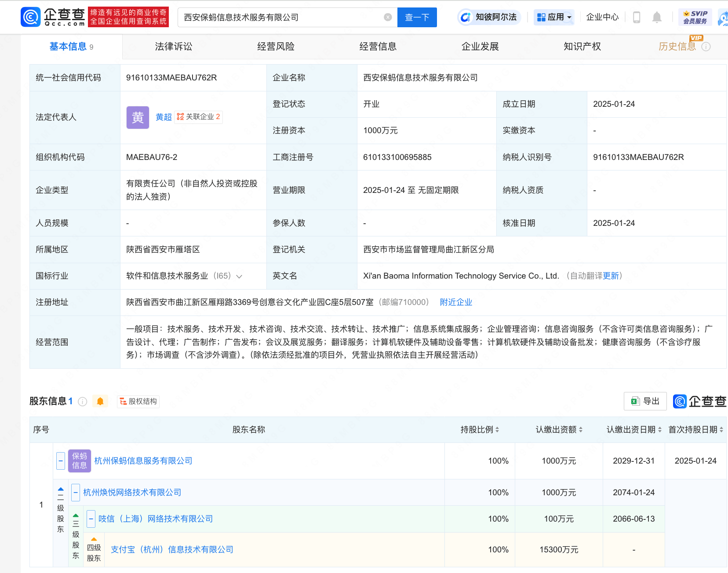Screen dimensions: 728x573
Task: Click the 股权结构 equity structure icon
Action: (x=122, y=401)
